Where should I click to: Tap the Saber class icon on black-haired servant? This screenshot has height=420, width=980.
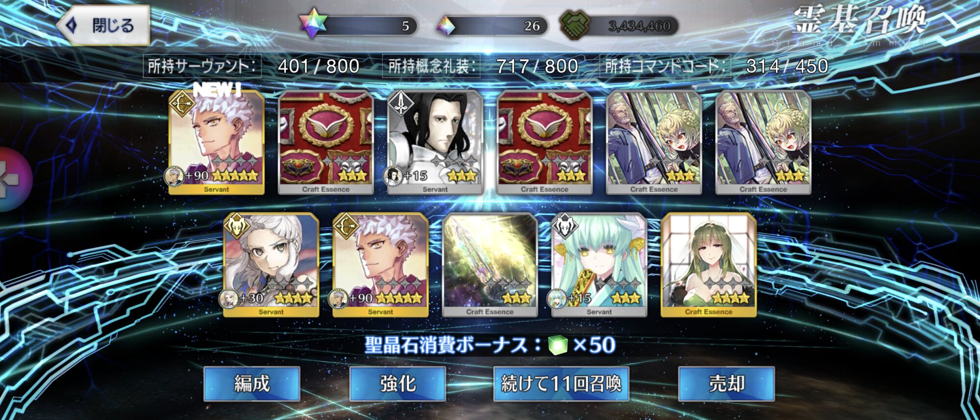pyautogui.click(x=401, y=103)
